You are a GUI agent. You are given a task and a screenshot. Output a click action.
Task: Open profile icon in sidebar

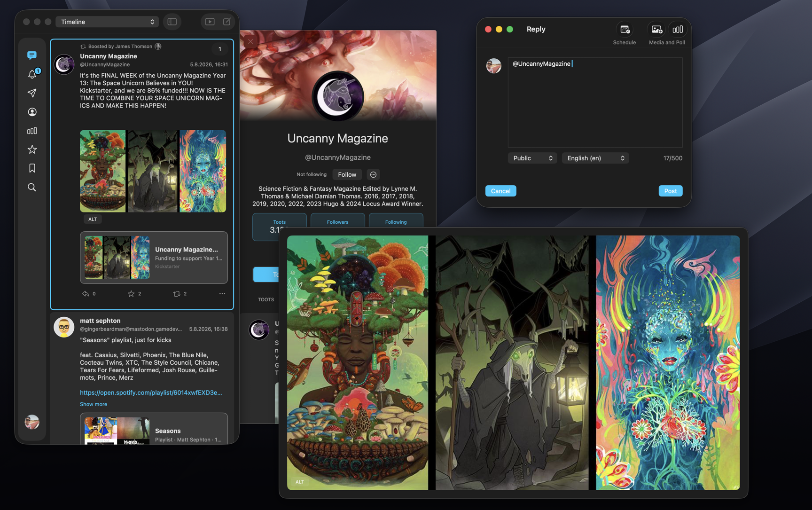pyautogui.click(x=32, y=112)
